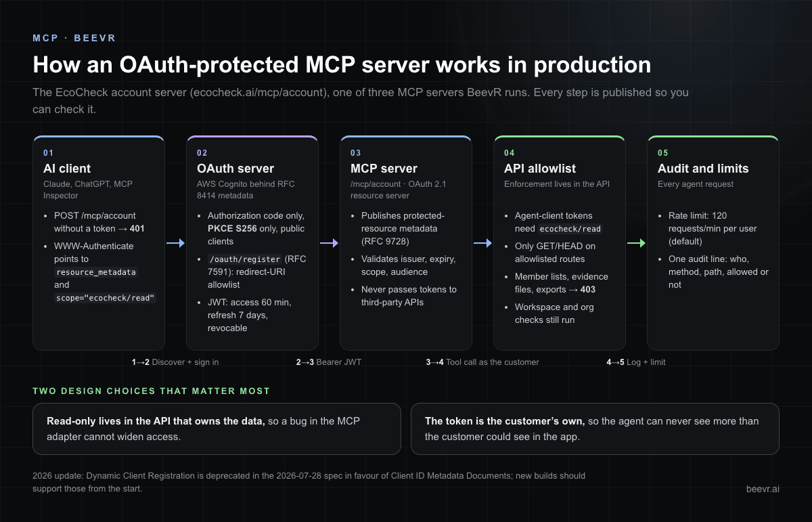Click 'AWS Cognito behind RFC 8414 metadata' subtitle
The image size is (812, 522).
pyautogui.click(x=246, y=190)
